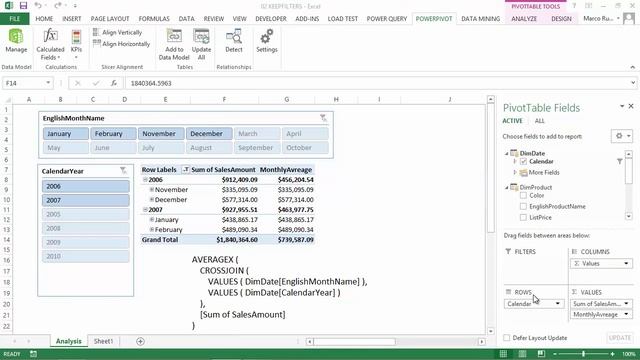The image size is (640, 360).
Task: Close the PivotTable Fields pane
Action: [631, 106]
